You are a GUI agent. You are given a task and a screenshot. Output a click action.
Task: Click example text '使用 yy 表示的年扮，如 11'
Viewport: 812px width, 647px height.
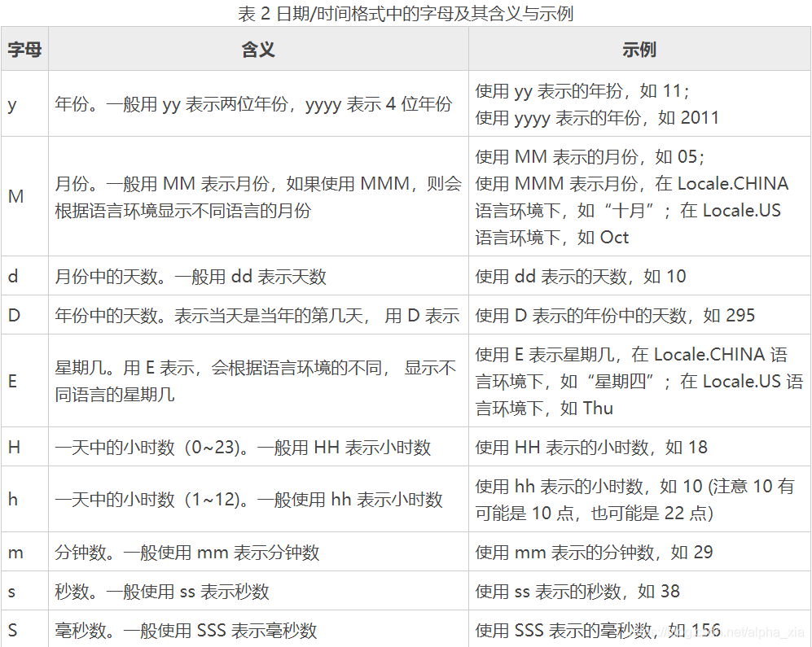(582, 91)
